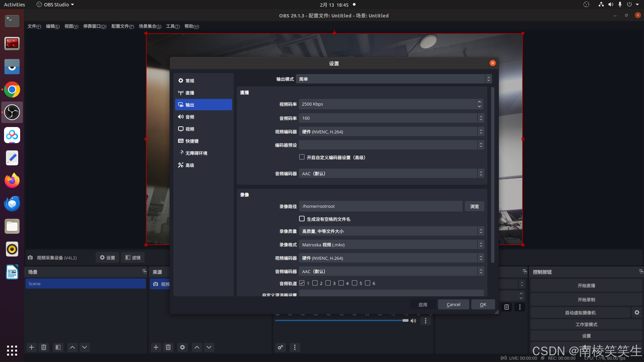This screenshot has height=362, width=644.
Task: Mute audio mixer speaker icon
Action: [x=413, y=321]
